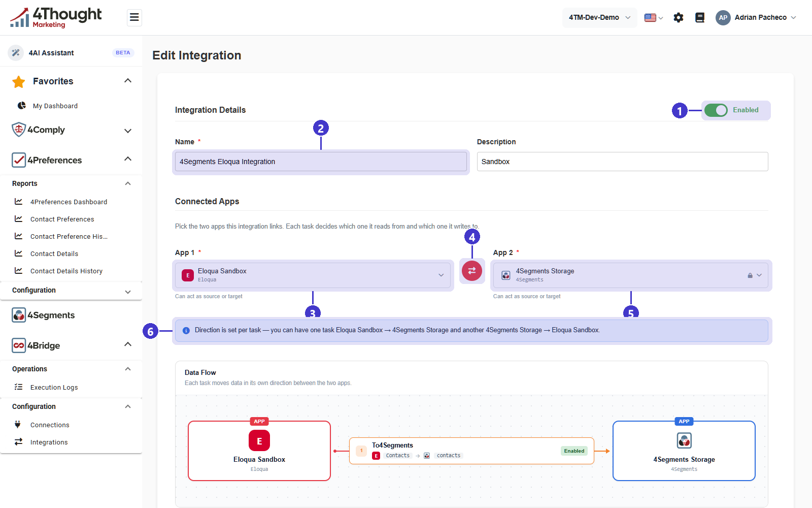The height and width of the screenshot is (508, 812).
Task: Click the To4Segments task card
Action: tap(471, 451)
